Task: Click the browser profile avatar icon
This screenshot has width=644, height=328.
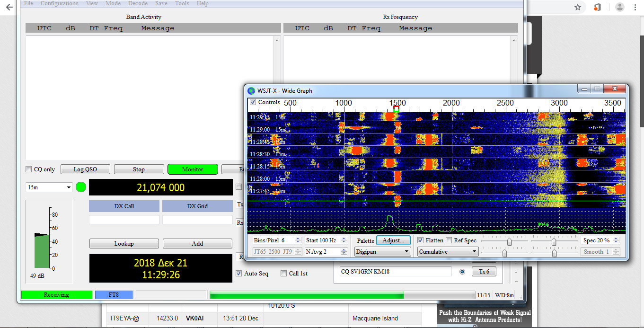Action: point(619,7)
